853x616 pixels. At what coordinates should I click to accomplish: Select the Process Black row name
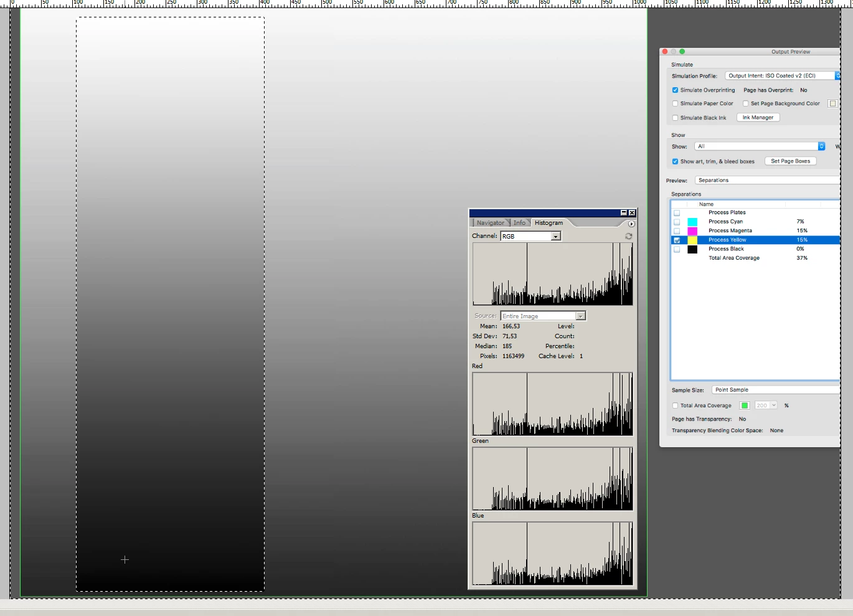(x=726, y=249)
